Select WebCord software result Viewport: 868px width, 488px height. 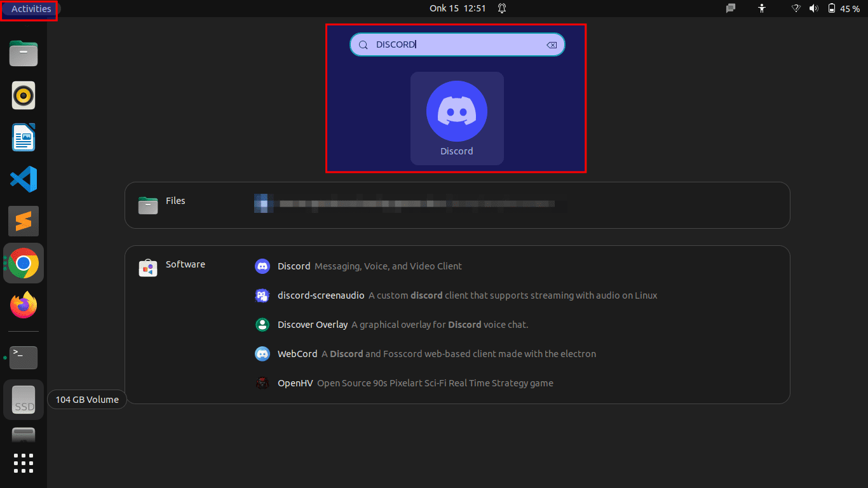425,354
